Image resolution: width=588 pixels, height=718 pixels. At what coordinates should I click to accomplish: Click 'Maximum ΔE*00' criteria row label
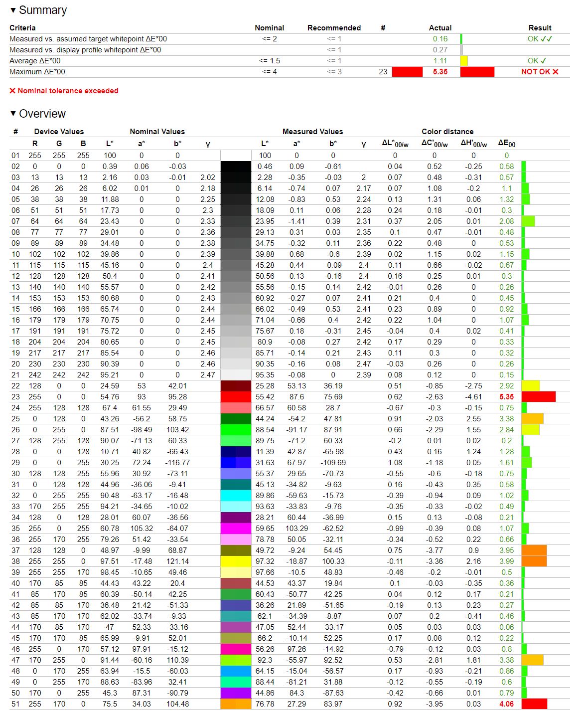[37, 72]
